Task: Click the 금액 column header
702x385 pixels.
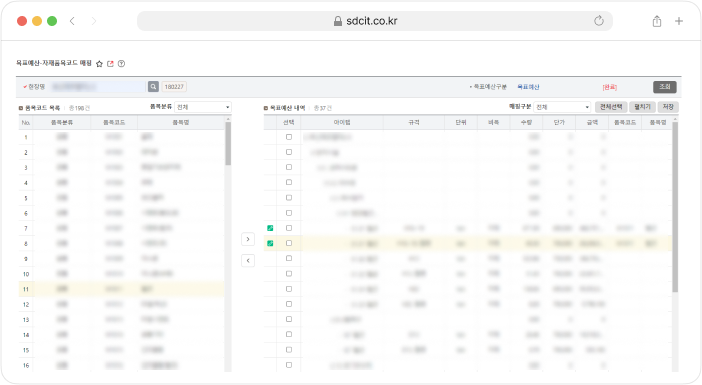Action: click(x=592, y=123)
